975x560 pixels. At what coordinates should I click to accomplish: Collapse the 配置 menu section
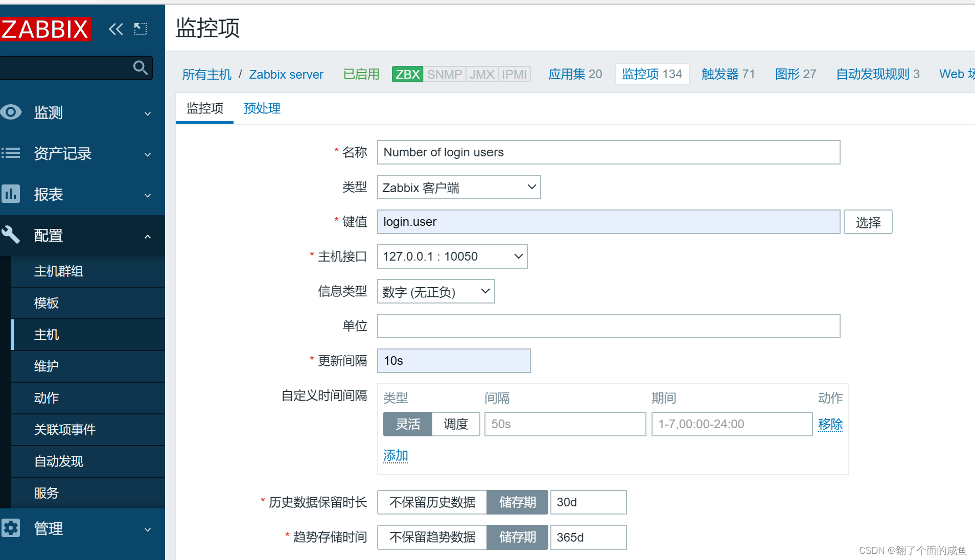point(148,236)
